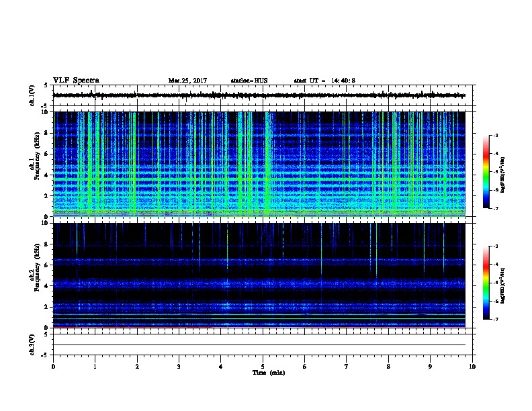The width and height of the screenshot is (532, 411).
Task: Click the ch.2 color bar log(PSD) label
Action: (x=503, y=285)
